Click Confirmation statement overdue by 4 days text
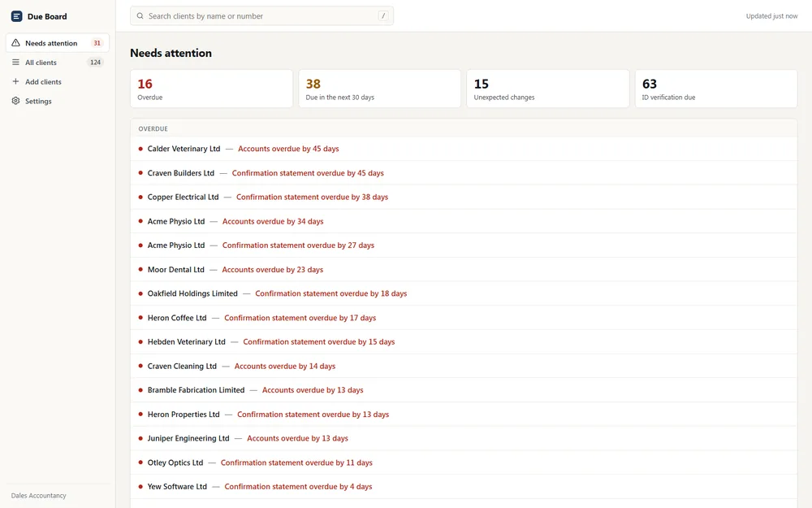This screenshot has width=812, height=508. click(298, 486)
